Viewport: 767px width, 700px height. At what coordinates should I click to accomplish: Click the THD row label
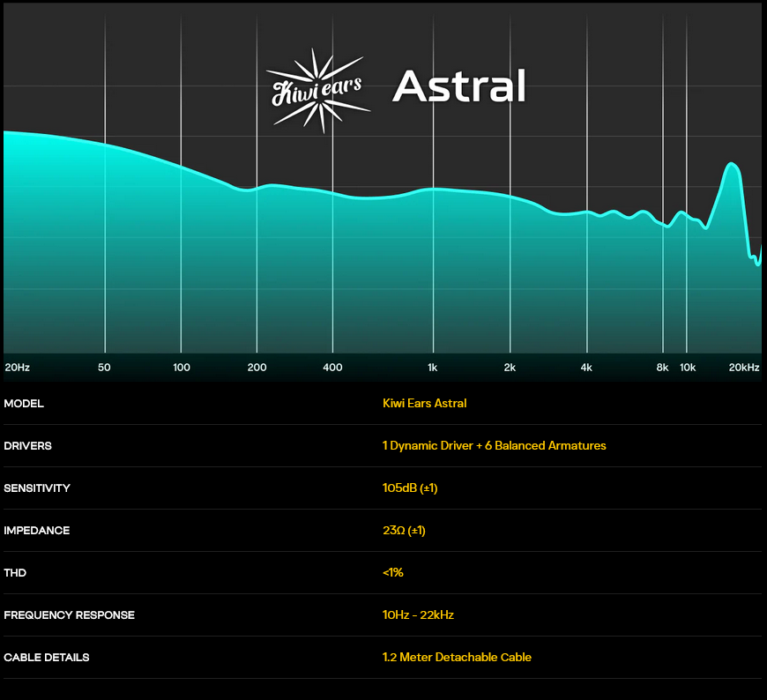(x=14, y=573)
